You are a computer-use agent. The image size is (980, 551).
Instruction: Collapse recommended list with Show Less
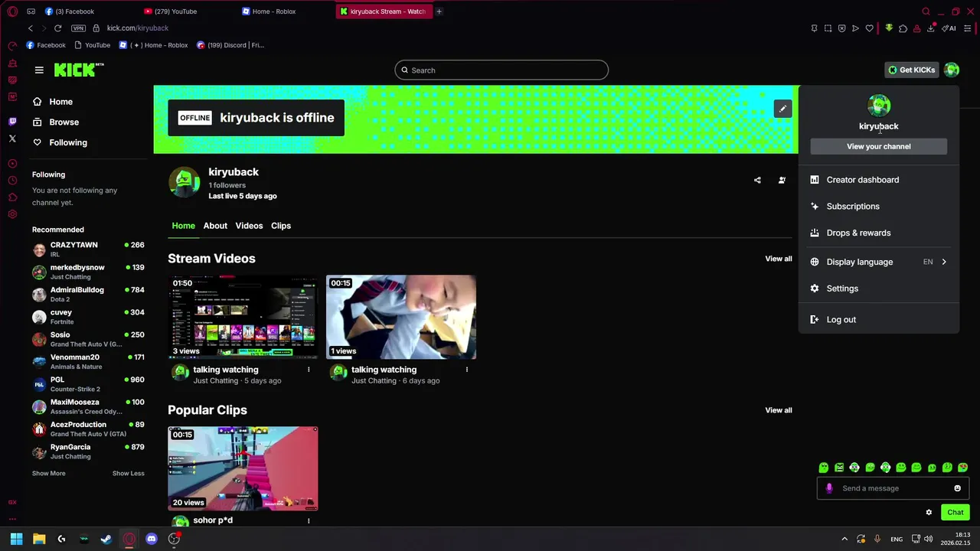coord(128,473)
